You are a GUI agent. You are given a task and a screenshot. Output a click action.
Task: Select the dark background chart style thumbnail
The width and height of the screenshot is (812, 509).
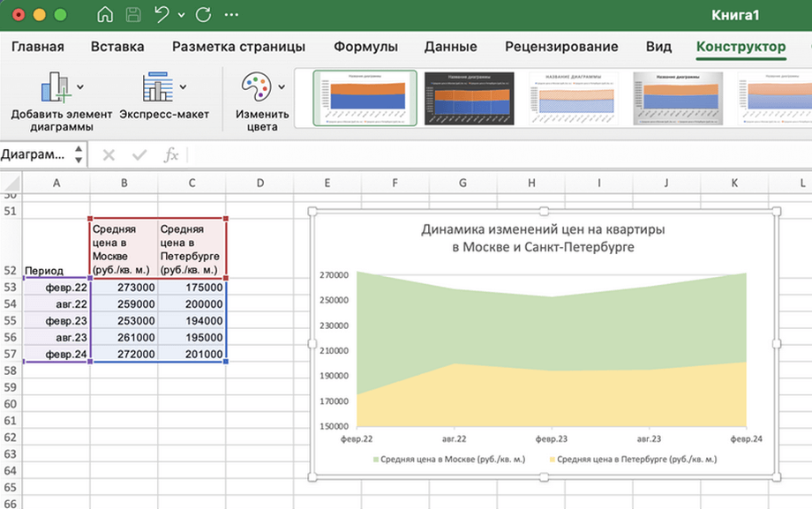[470, 99]
